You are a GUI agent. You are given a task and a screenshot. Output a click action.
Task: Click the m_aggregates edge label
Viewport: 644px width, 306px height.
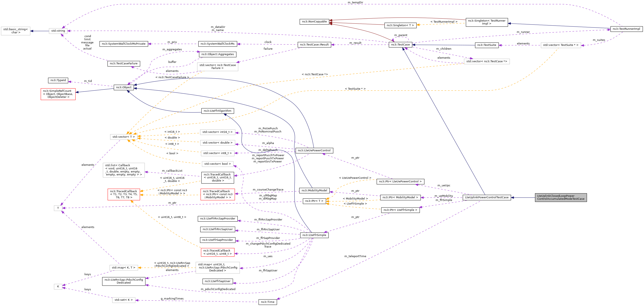tap(172, 49)
